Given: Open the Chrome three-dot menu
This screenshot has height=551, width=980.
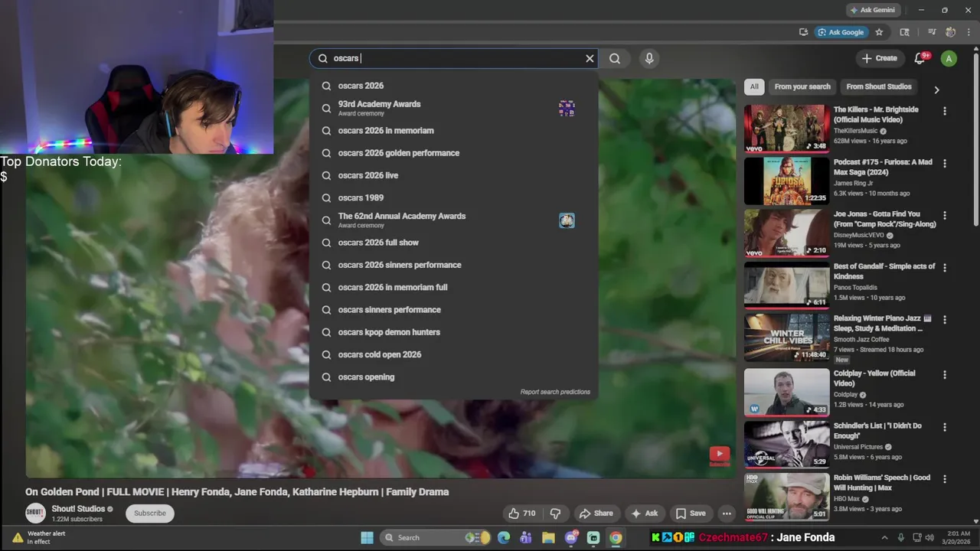Looking at the screenshot, I should (969, 32).
